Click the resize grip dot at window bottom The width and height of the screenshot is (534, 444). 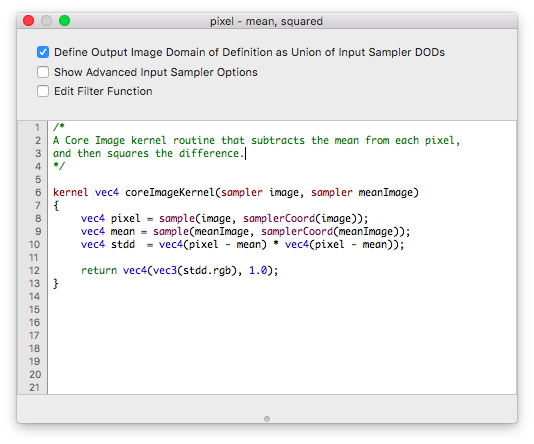(x=267, y=418)
